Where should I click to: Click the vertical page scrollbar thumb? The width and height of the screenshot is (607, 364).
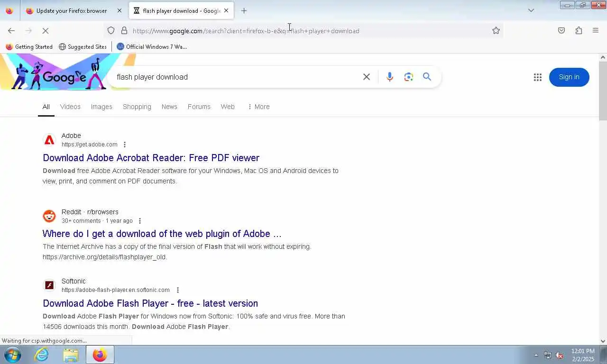click(x=603, y=91)
